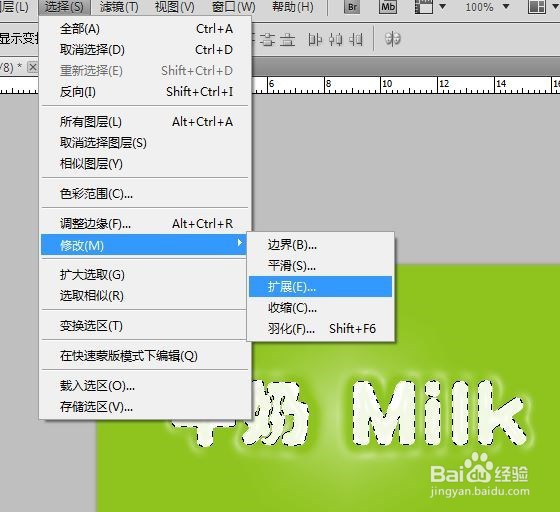Select 羽化(F)... feather in submenu
This screenshot has height=512, width=560.
[x=320, y=329]
